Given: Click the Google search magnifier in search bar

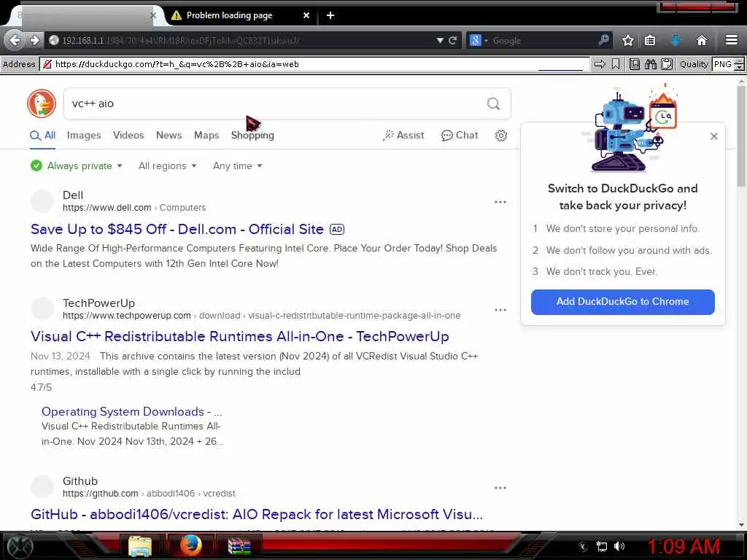Looking at the screenshot, I should tap(603, 40).
